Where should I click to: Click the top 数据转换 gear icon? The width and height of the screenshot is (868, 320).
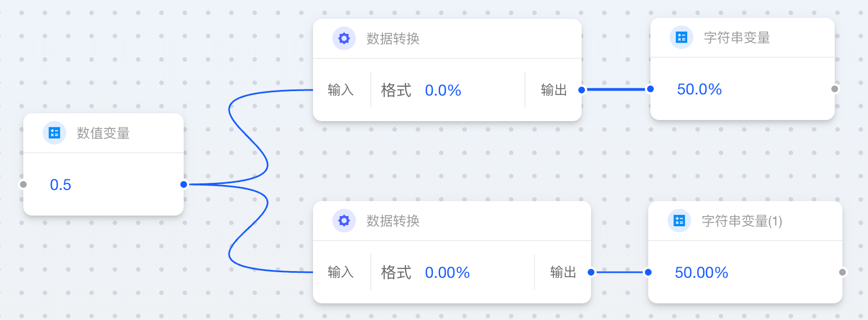coord(344,38)
